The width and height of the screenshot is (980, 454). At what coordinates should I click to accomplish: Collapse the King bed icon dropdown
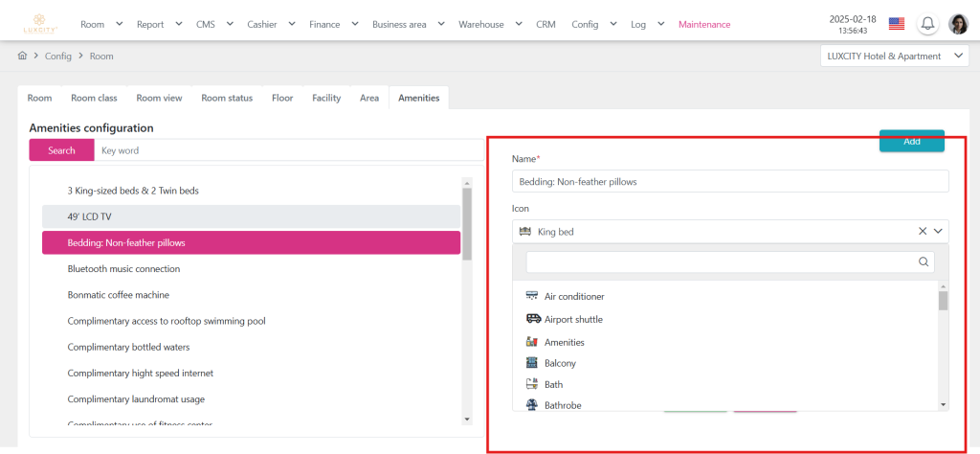coord(939,231)
